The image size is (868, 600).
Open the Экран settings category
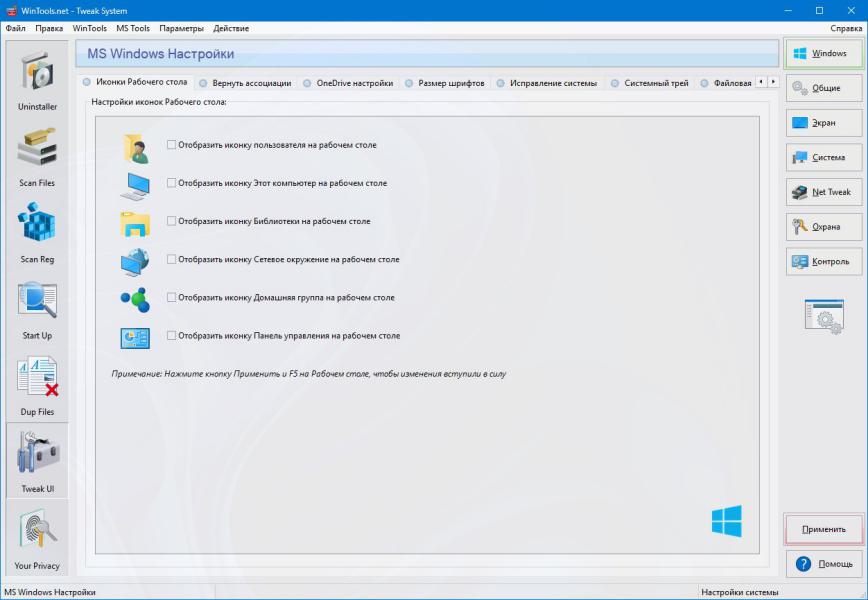824,123
